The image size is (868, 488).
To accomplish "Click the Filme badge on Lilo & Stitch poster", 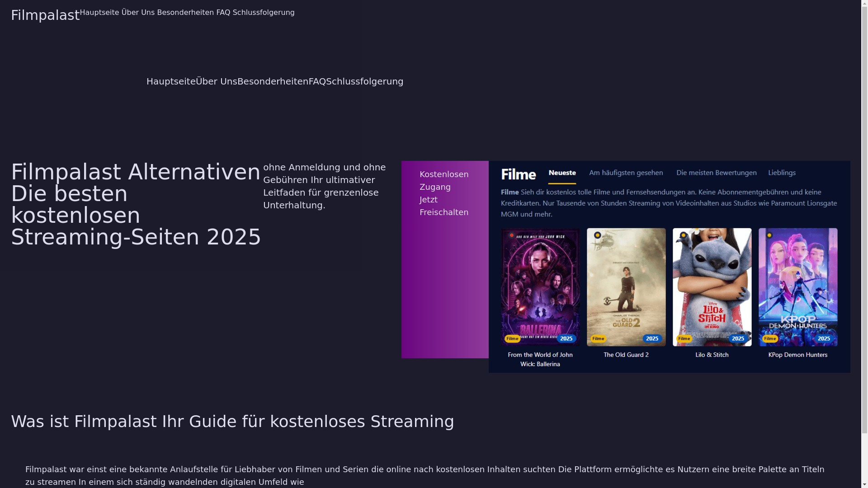I will (x=684, y=339).
